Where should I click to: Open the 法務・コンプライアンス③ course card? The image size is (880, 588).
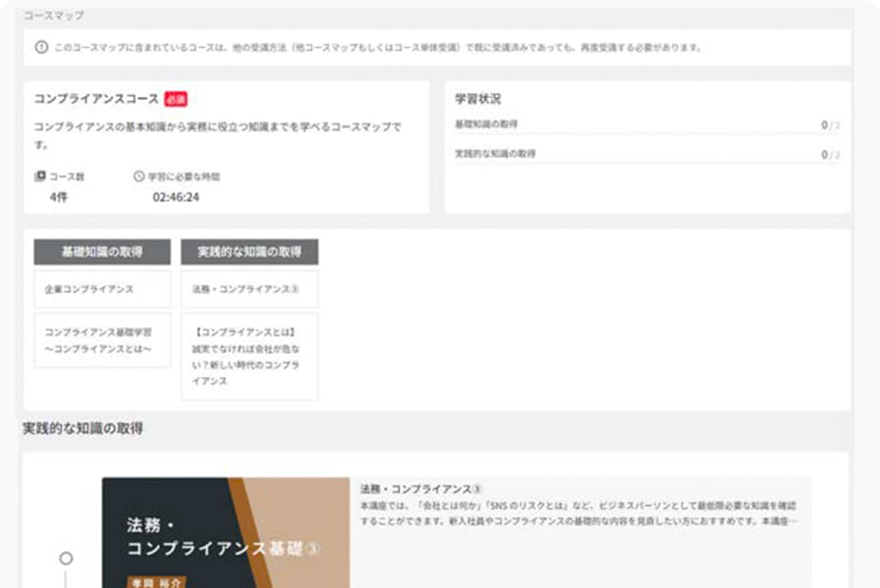tap(250, 289)
